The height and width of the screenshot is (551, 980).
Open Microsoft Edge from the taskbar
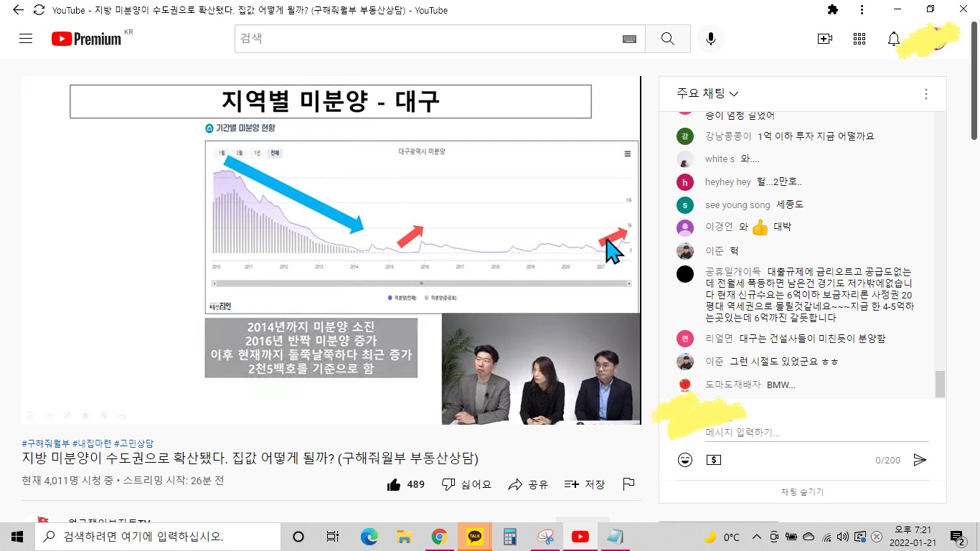click(x=369, y=537)
